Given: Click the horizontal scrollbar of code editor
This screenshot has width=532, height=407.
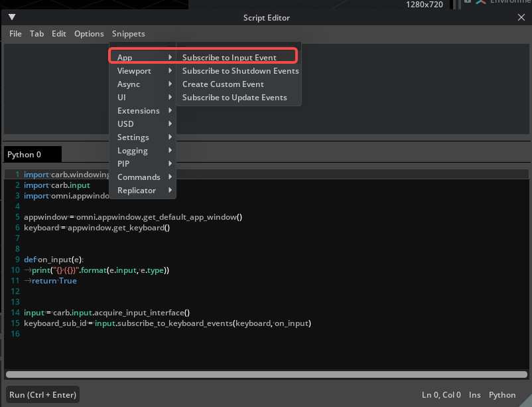Looking at the screenshot, I should [x=267, y=374].
